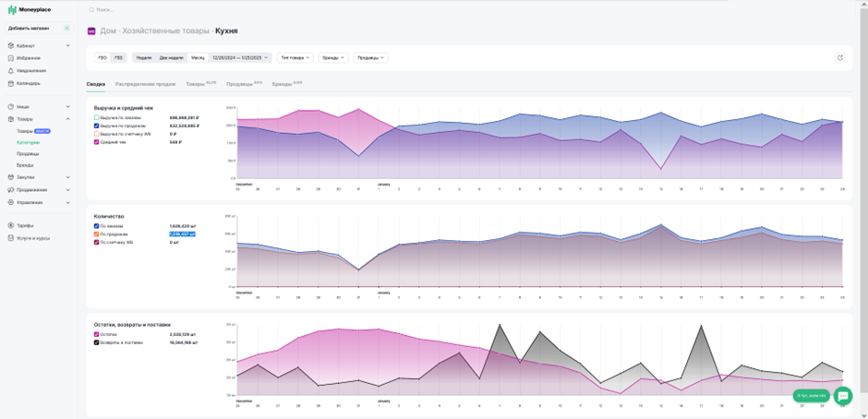Toggle the FBS segment option
Viewport: 868px width, 419px height.
pyautogui.click(x=118, y=57)
